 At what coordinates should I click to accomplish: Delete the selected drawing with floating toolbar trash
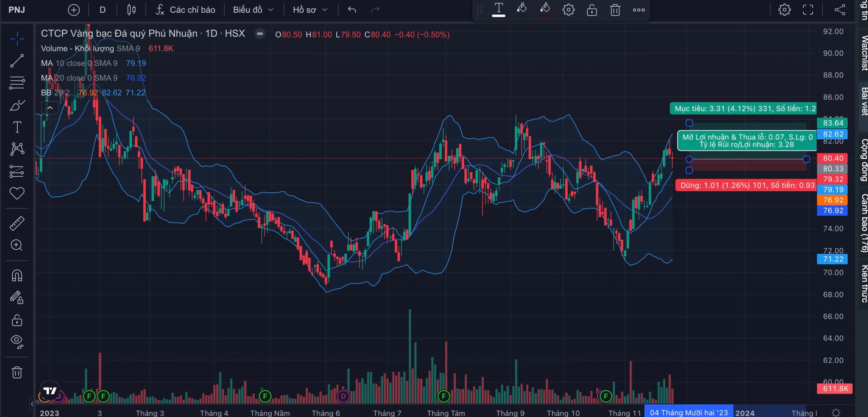coord(615,10)
